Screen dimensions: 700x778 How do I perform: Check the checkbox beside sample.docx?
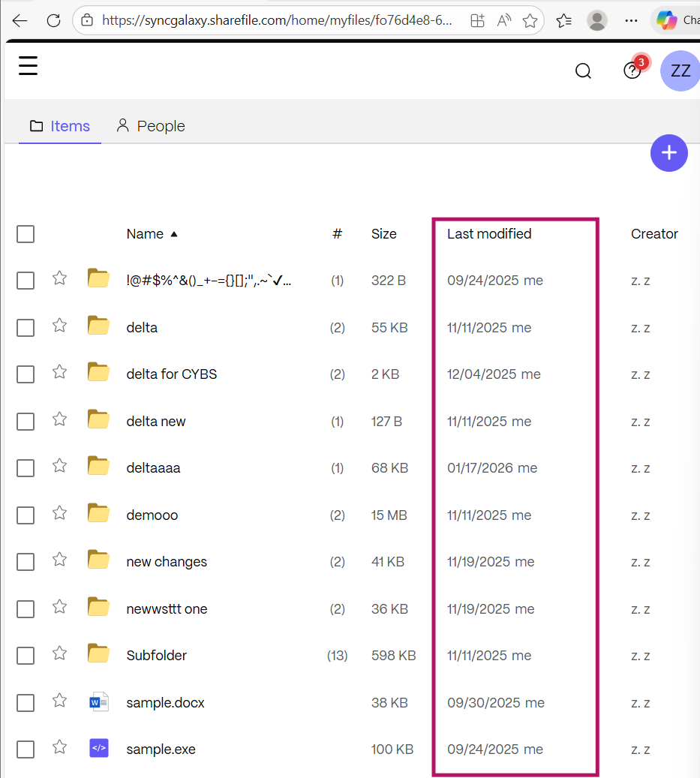[x=25, y=702]
